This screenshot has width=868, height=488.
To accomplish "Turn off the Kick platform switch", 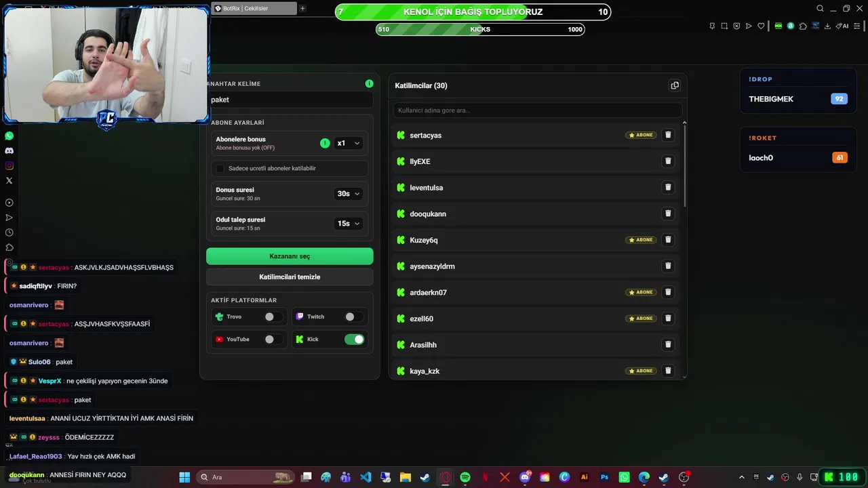I will click(x=354, y=339).
